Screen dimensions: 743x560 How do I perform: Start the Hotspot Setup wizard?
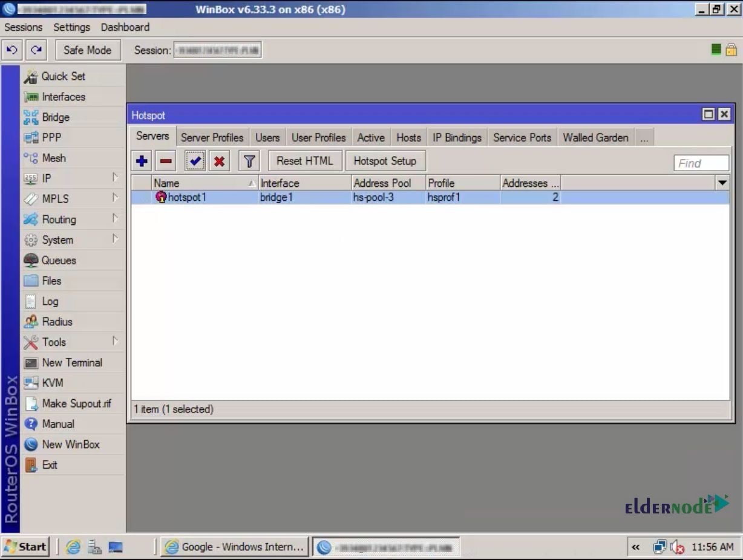pos(385,160)
